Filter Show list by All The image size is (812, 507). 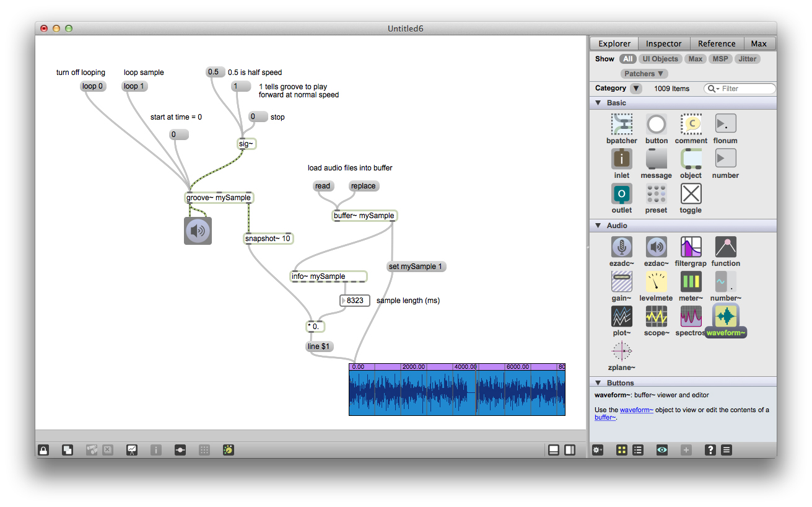pyautogui.click(x=628, y=59)
